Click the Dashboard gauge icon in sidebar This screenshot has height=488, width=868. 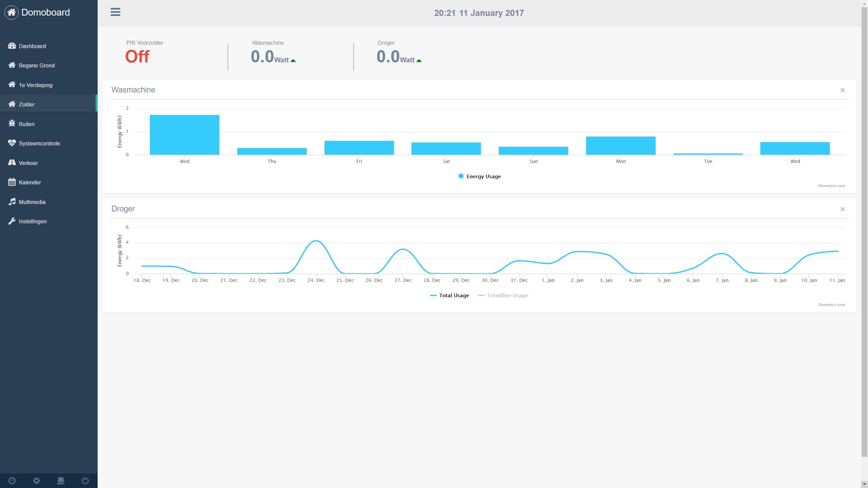click(x=12, y=46)
